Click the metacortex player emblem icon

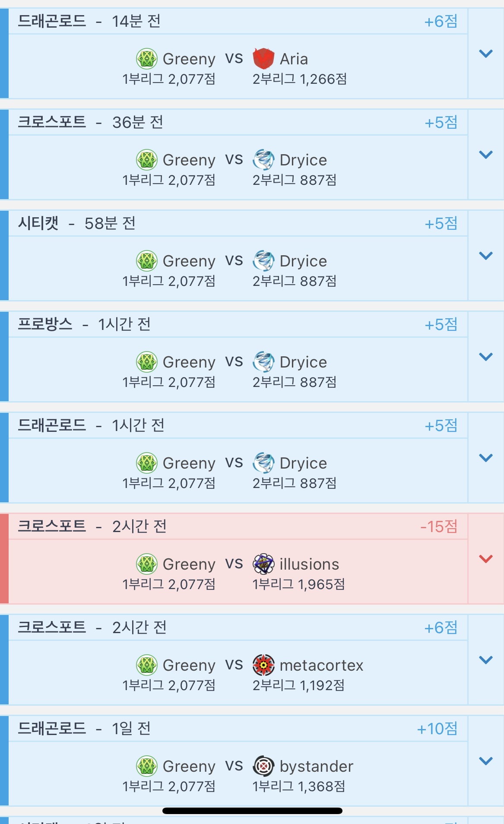[x=263, y=665]
